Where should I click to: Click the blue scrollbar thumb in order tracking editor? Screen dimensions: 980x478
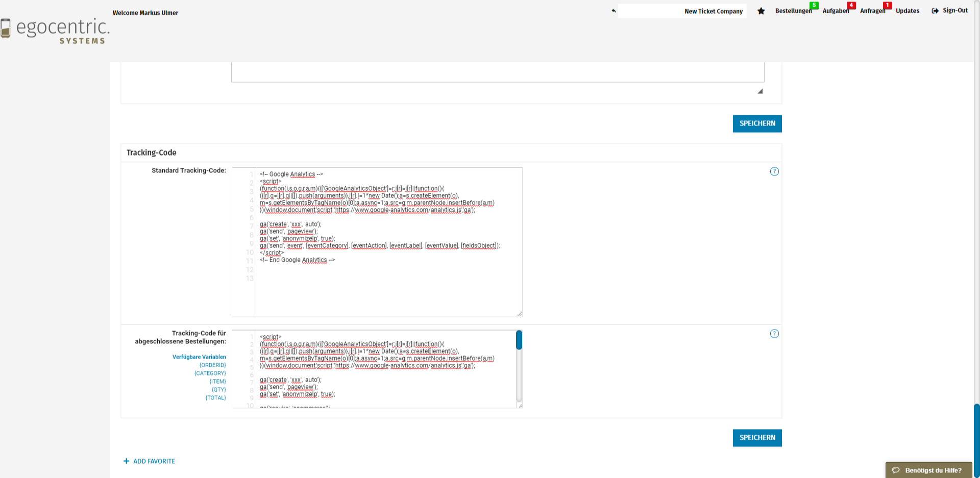pos(519,340)
